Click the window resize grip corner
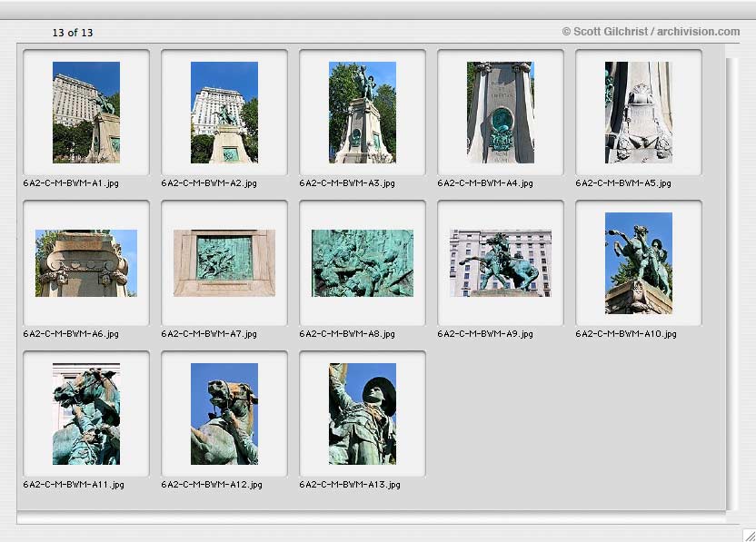Viewport: 756px width, 542px height. 749,536
